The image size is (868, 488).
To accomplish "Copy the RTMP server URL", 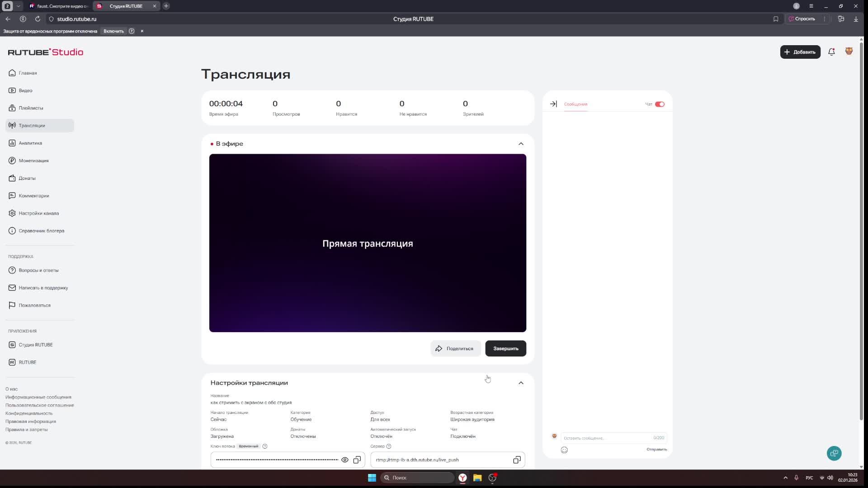I will coord(517,460).
